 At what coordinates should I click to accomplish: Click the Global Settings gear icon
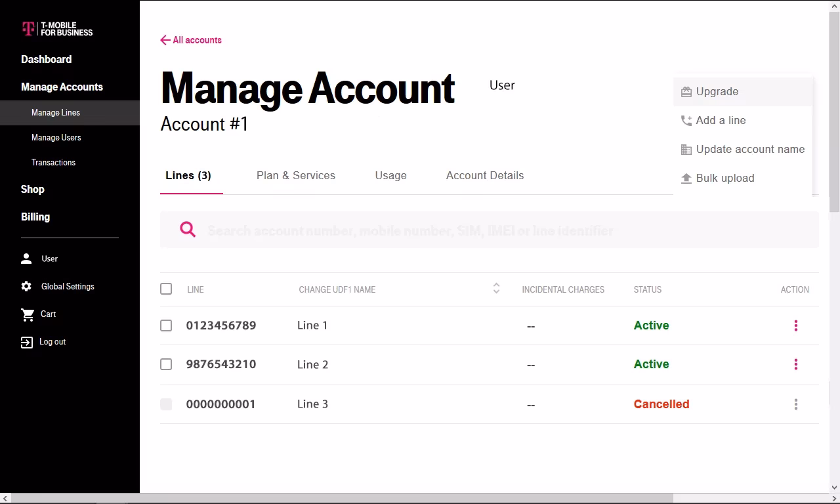coord(26,286)
